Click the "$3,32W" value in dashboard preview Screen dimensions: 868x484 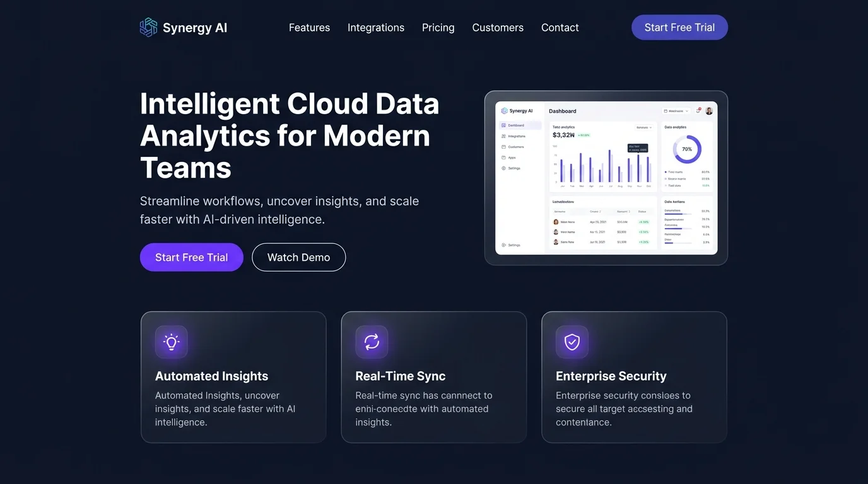pyautogui.click(x=563, y=135)
